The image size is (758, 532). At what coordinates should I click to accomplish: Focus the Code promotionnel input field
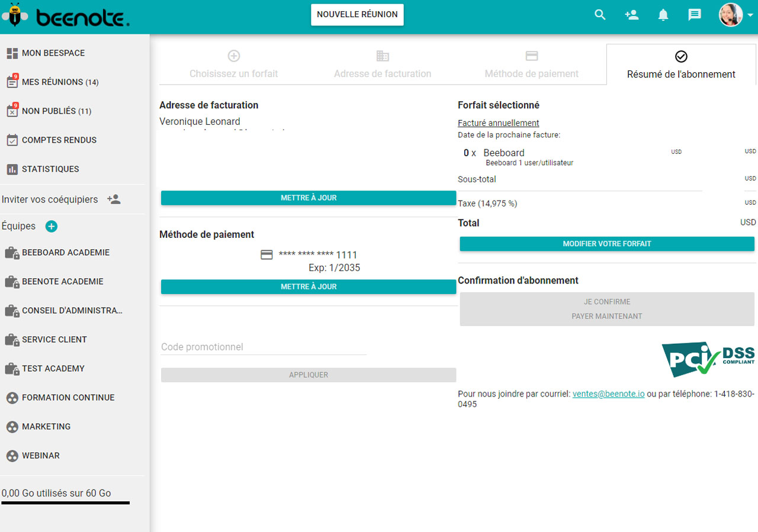click(264, 347)
